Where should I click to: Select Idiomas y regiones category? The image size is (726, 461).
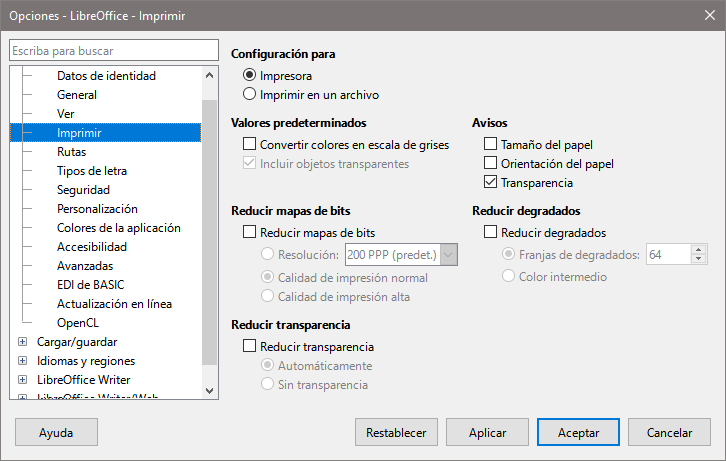(86, 361)
